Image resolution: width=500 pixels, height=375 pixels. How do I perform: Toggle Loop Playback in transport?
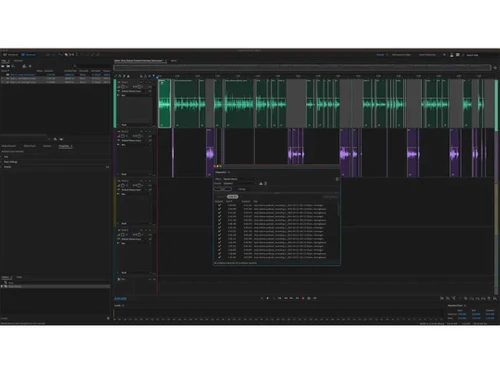309,298
